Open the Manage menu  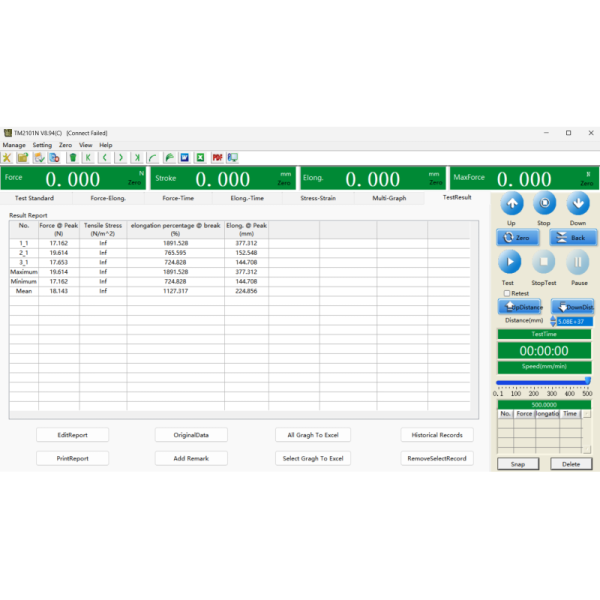click(14, 145)
